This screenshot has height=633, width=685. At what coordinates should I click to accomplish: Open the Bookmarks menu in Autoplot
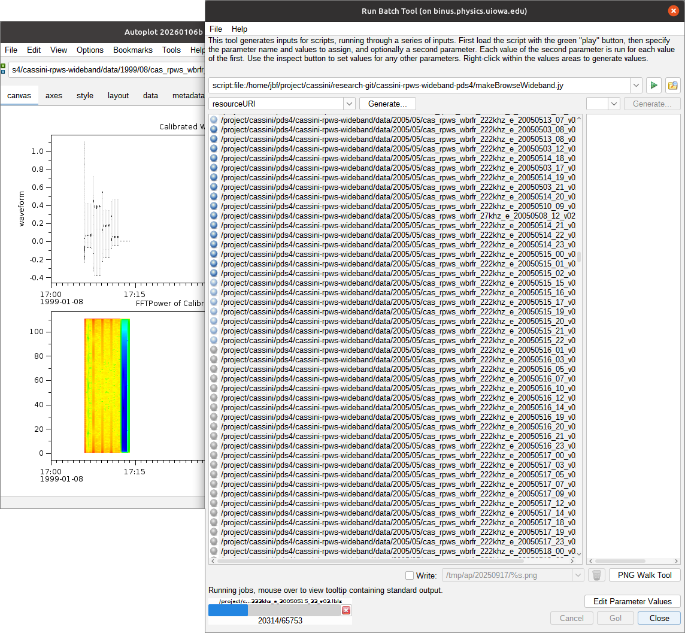(133, 49)
